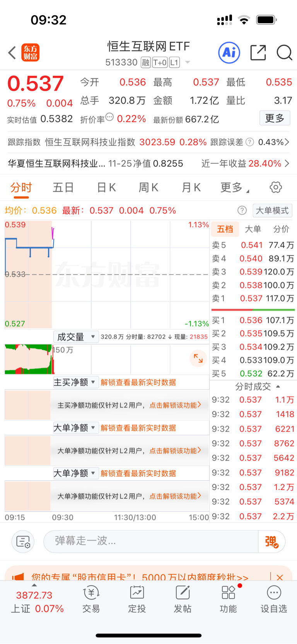Select 卖5 0.541 ask row
This screenshot has height=644, width=297.
253,245
